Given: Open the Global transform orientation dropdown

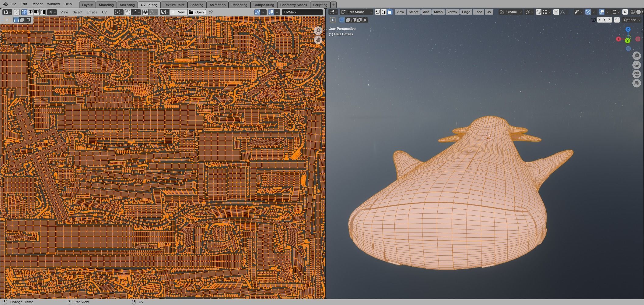Looking at the screenshot, I should pos(511,12).
